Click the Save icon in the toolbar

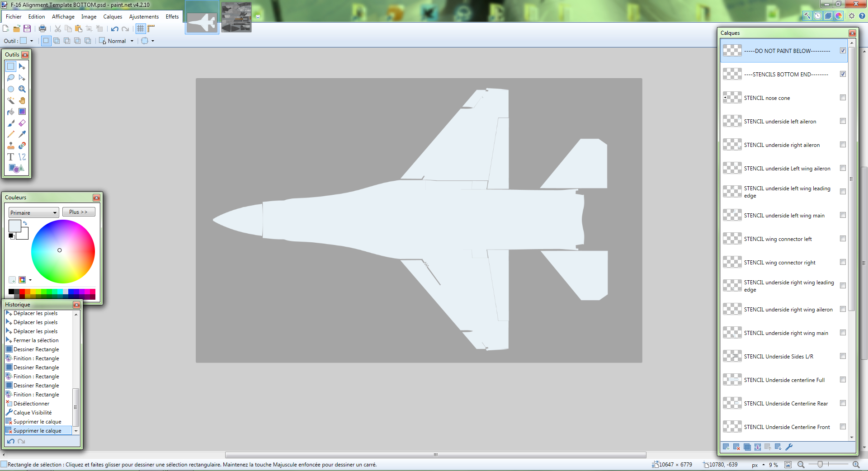point(27,28)
